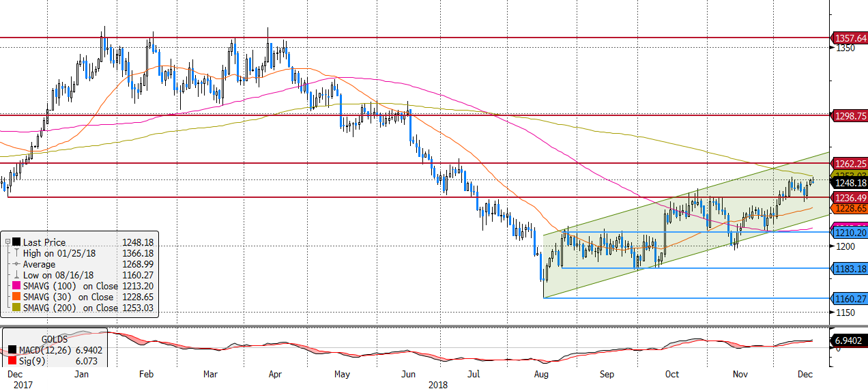This screenshot has width=868, height=391.
Task: Click the Oct label on time axis
Action: pos(671,374)
